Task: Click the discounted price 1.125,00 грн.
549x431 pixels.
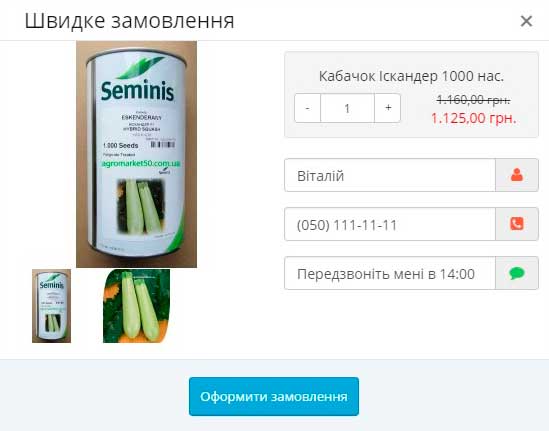Action: click(473, 118)
